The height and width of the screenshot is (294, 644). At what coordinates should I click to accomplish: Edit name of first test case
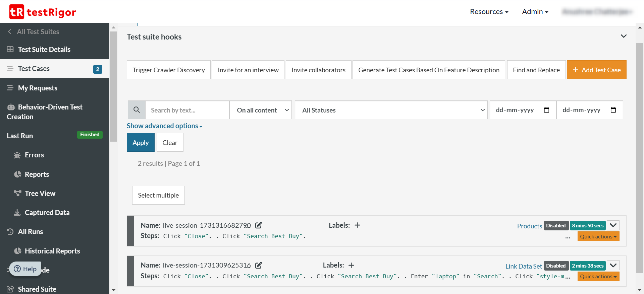point(258,225)
